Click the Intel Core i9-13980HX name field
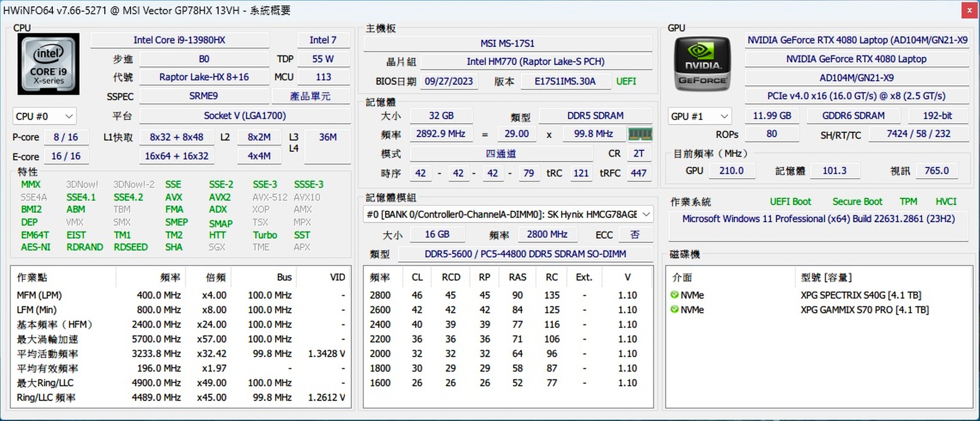This screenshot has height=421, width=980. pyautogui.click(x=179, y=40)
